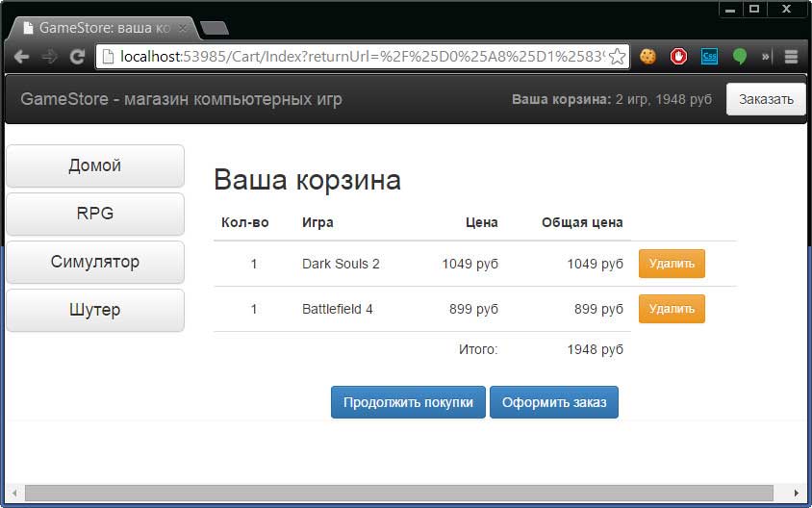
Task: Open the green balloon extension icon
Action: (x=740, y=57)
